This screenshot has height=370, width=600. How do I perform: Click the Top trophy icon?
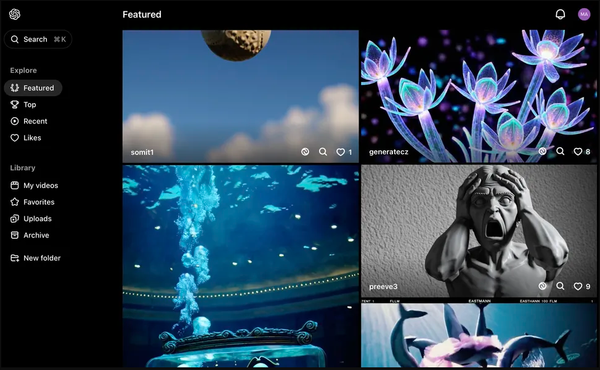click(15, 104)
